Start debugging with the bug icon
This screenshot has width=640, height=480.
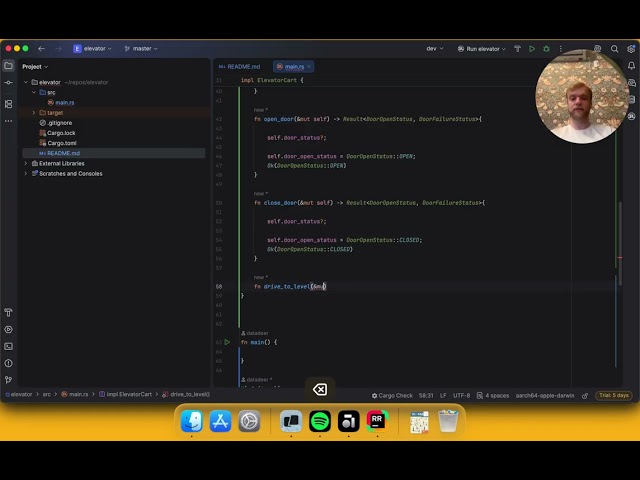tap(546, 49)
